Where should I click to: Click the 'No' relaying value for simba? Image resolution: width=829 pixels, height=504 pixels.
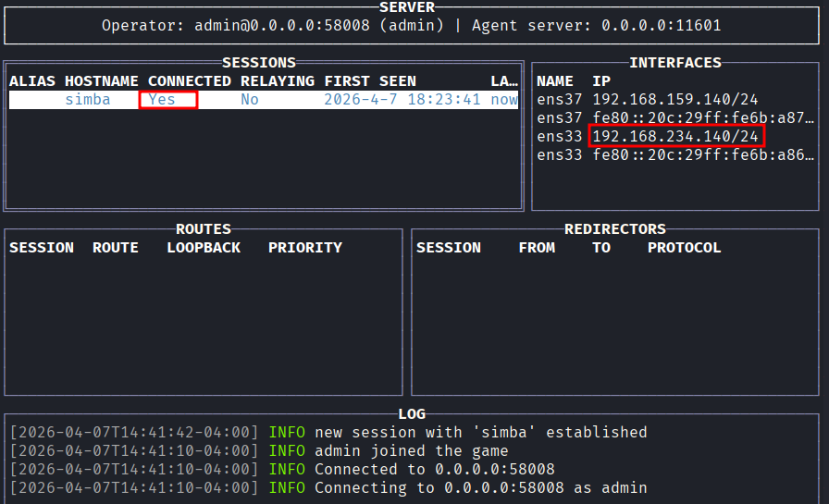coord(250,100)
